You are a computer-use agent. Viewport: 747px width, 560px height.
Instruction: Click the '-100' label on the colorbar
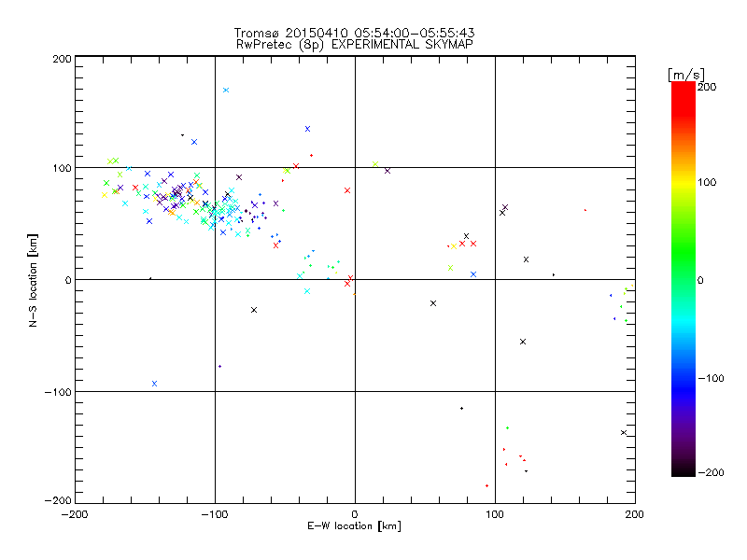[x=711, y=378]
